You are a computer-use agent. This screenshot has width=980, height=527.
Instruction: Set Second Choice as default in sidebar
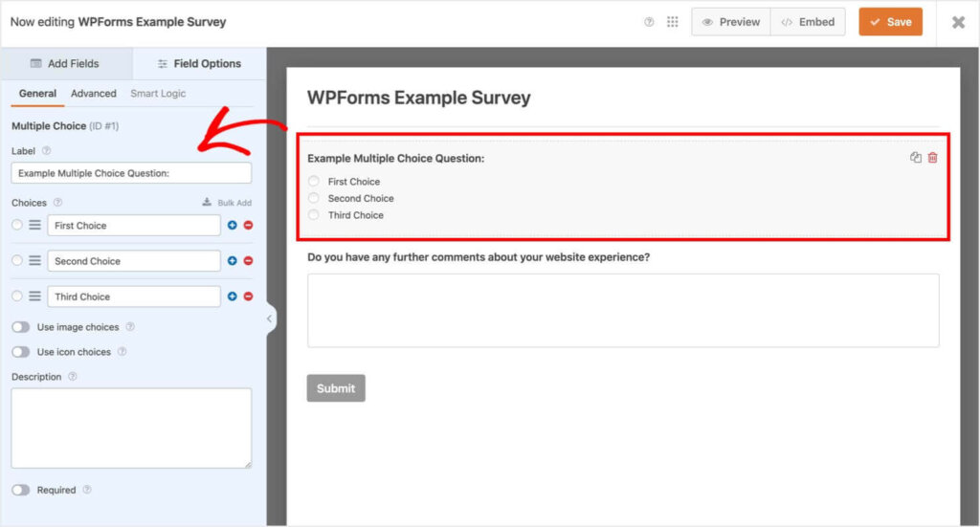click(x=17, y=260)
